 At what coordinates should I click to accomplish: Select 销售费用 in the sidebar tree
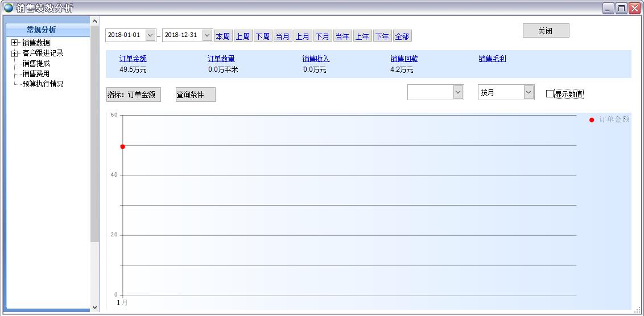coord(36,73)
